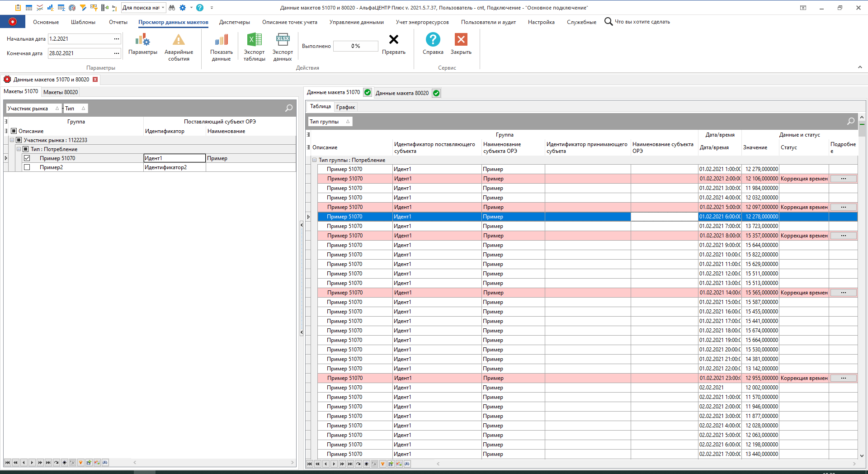Switch to Макеты 80020 tab
The image size is (868, 474).
[x=61, y=92]
